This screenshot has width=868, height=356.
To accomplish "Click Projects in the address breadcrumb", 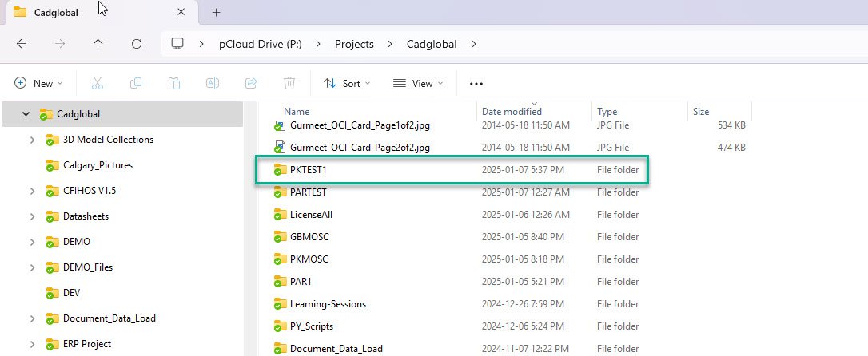I will point(353,44).
